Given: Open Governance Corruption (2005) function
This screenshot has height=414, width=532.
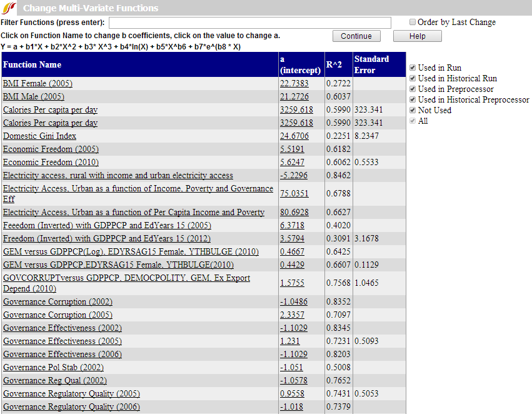Looking at the screenshot, I should [x=58, y=315].
